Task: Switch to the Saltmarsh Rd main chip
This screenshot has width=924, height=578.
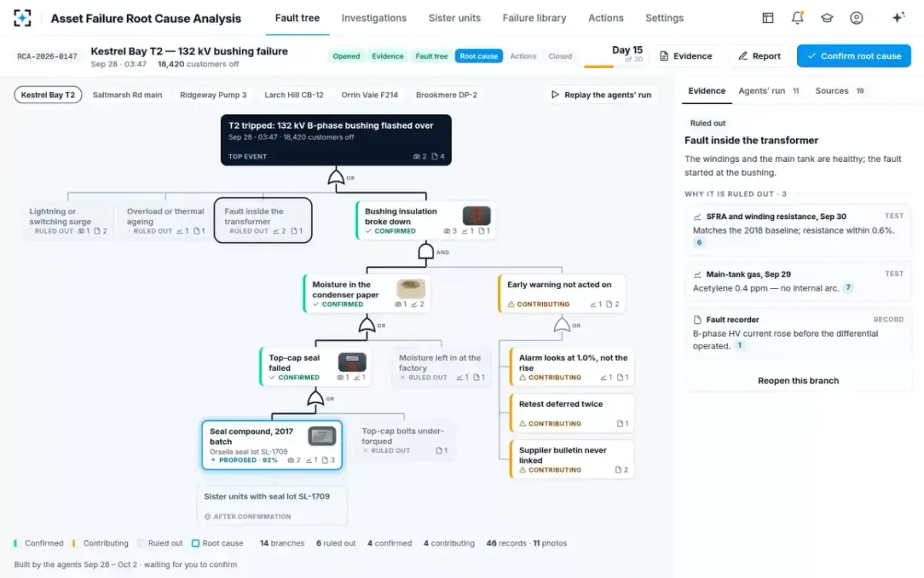Action: pos(127,95)
